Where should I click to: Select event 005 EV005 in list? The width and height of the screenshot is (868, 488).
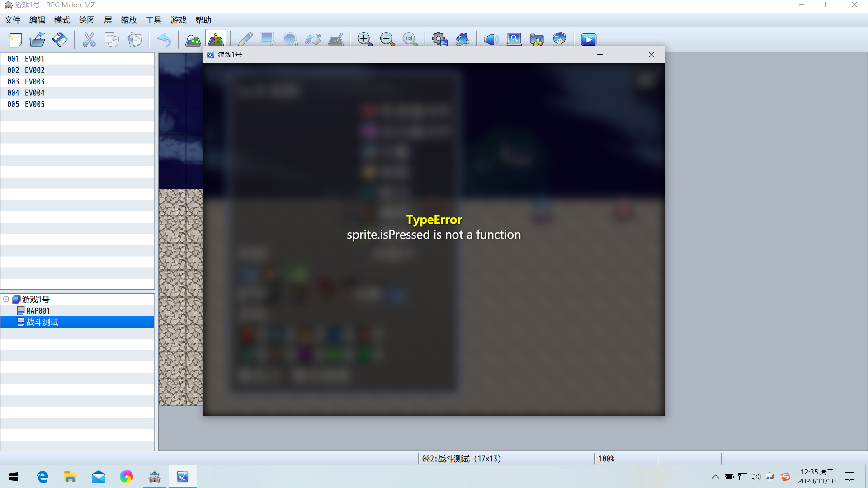point(77,104)
